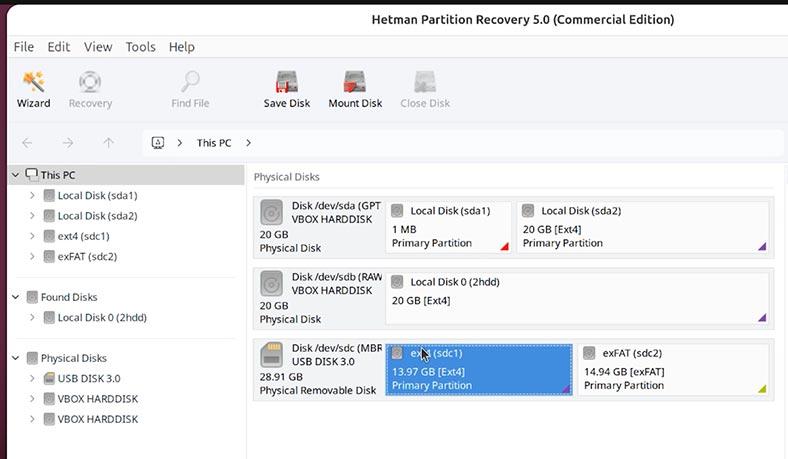
Task: Select Local Disk (sda2) tree item
Action: point(97,216)
